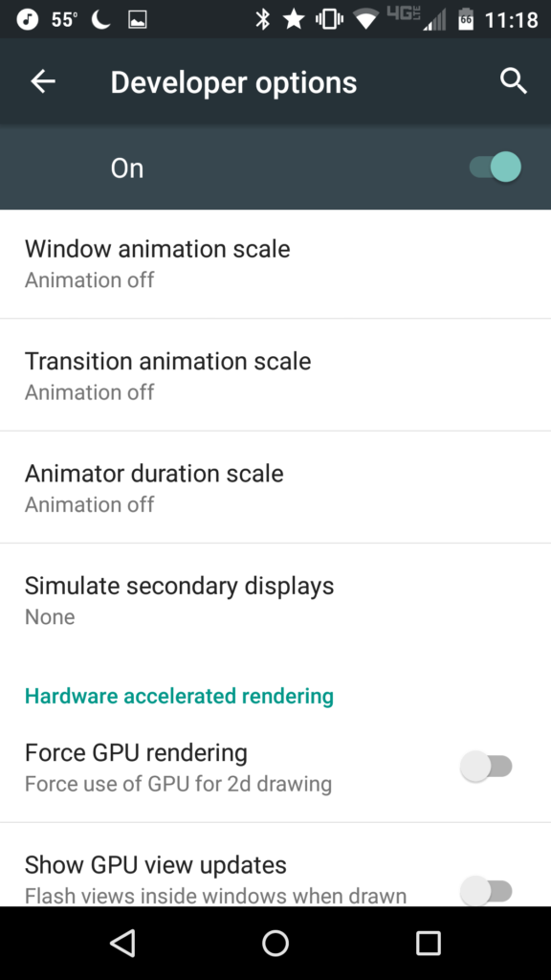
Task: Tap the music note notification icon
Action: (x=28, y=19)
